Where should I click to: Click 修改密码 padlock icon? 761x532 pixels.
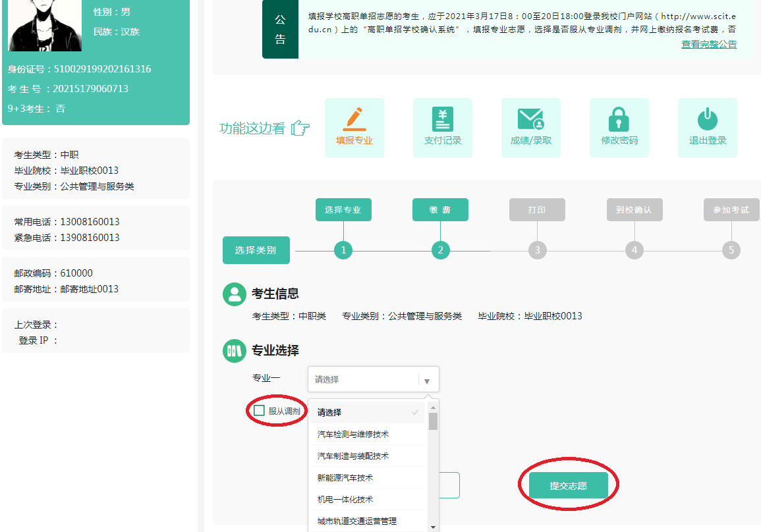coord(619,119)
